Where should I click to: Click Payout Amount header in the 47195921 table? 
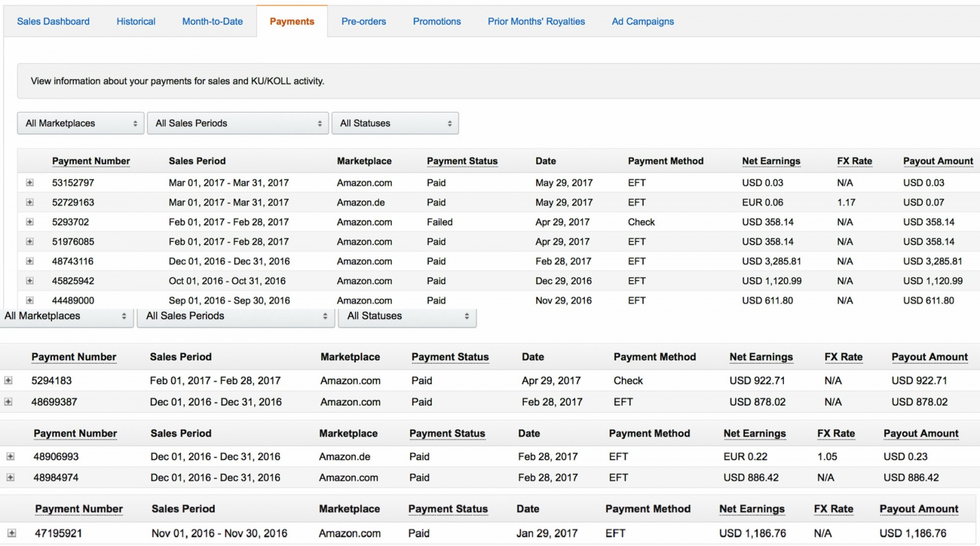(x=919, y=509)
